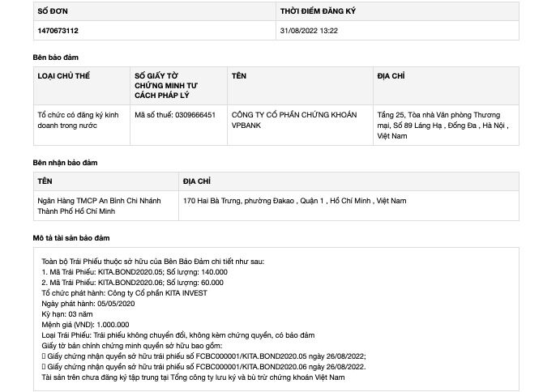543x392 pixels.
Task: Click bond line 'KITA.BOND2020.05; Số lượng: 140.000'
Action: click(x=135, y=272)
